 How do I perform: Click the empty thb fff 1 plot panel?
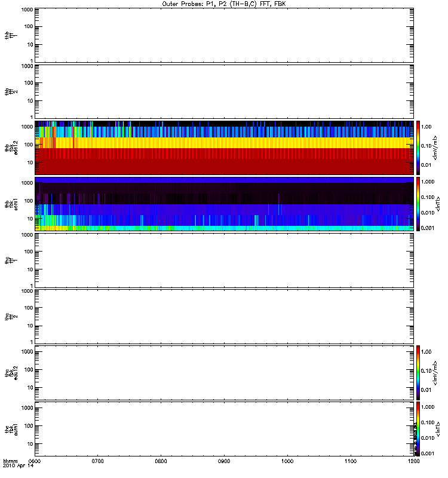coord(224,35)
